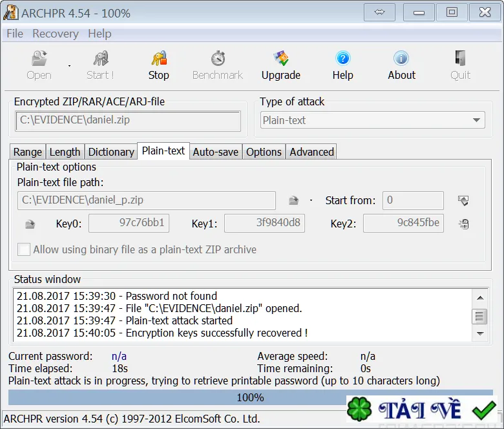Screen dimensions: 504x429
Task: Expand the plain-text browse dropdown arrow
Action: (x=311, y=200)
